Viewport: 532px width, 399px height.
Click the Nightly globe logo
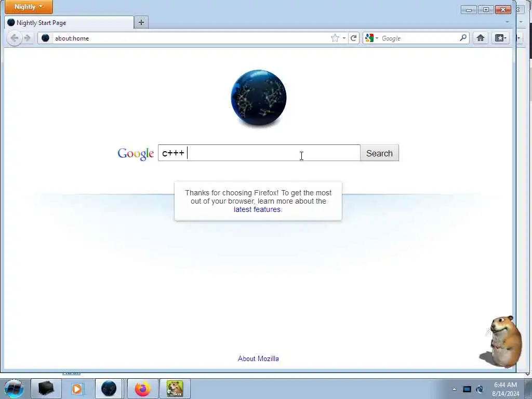[x=259, y=98]
